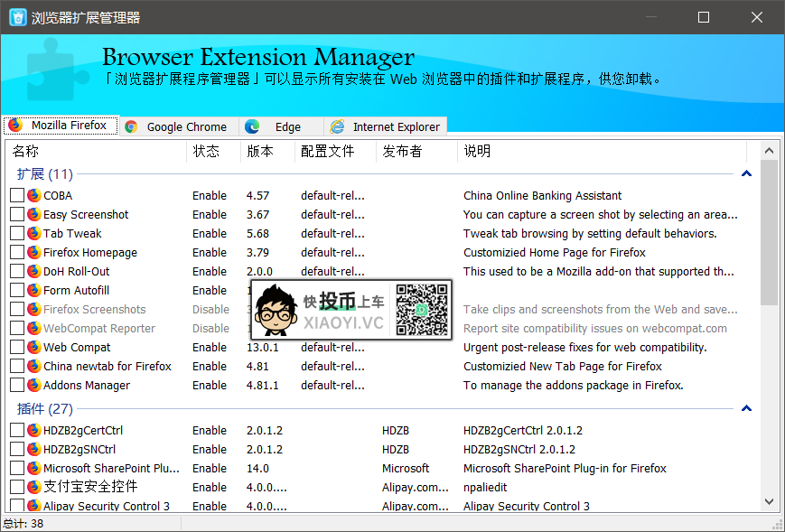Click the Firefox icon beside COBA

pos(34,195)
